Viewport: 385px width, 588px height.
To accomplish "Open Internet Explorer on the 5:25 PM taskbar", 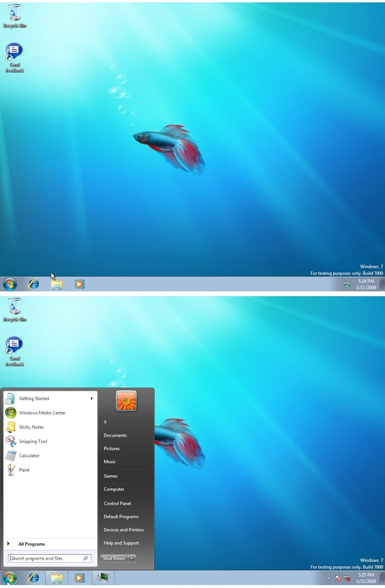I will [x=34, y=578].
